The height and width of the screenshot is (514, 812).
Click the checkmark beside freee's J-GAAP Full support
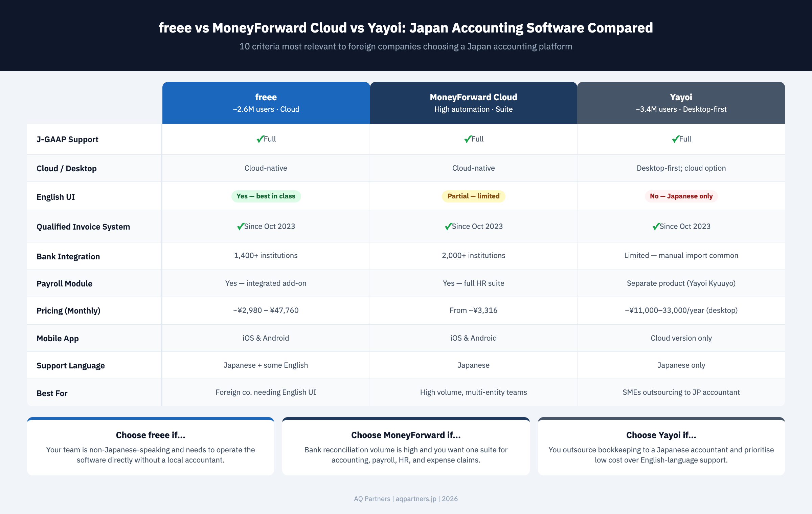click(260, 138)
